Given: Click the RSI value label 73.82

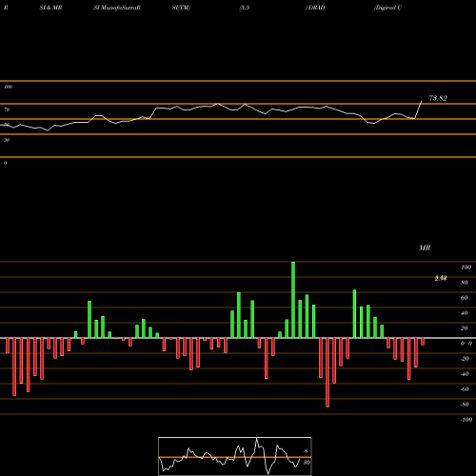Looking at the screenshot, I should point(438,98).
